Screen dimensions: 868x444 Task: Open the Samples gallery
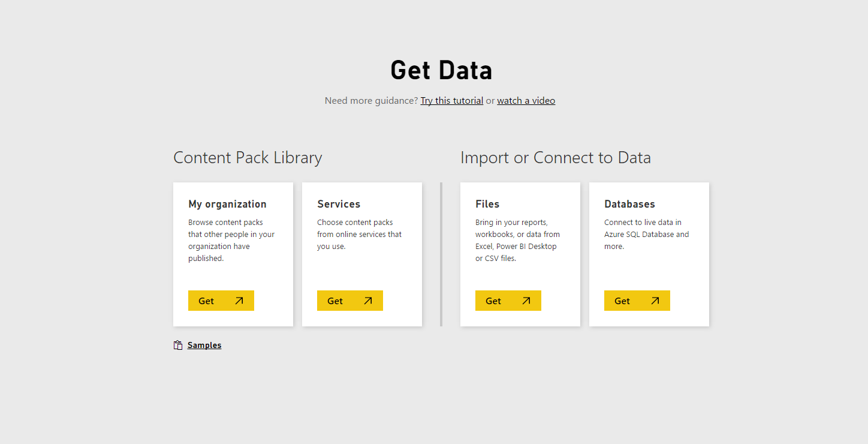(x=204, y=345)
